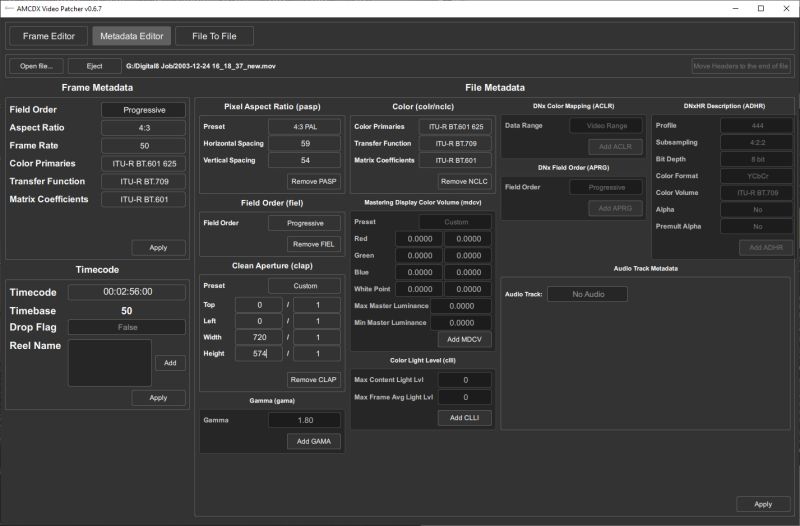Viewport: 800px width, 526px height.
Task: Open the DNxHR Profile dropdown
Action: [x=757, y=126]
